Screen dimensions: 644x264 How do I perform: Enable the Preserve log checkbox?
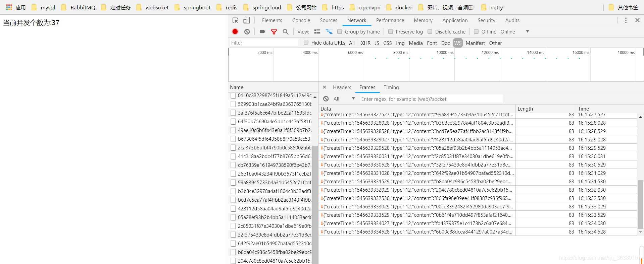(391, 31)
